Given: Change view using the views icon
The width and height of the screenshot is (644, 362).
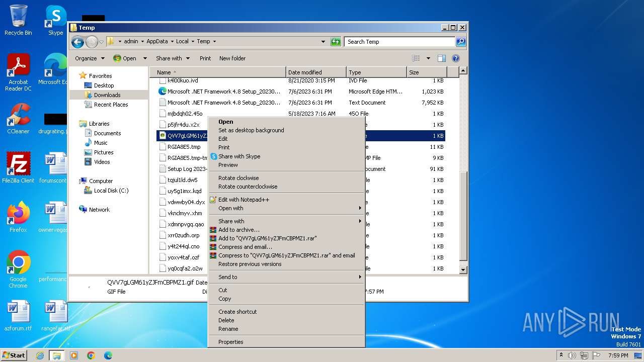Looking at the screenshot, I should pyautogui.click(x=416, y=58).
